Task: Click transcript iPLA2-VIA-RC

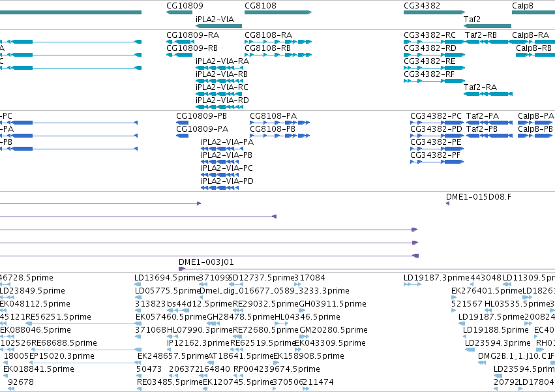Action: point(222,87)
